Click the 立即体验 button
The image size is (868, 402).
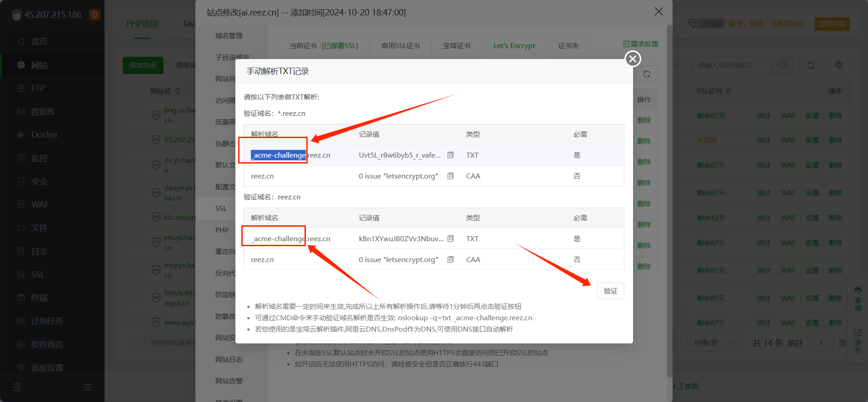coord(832,24)
